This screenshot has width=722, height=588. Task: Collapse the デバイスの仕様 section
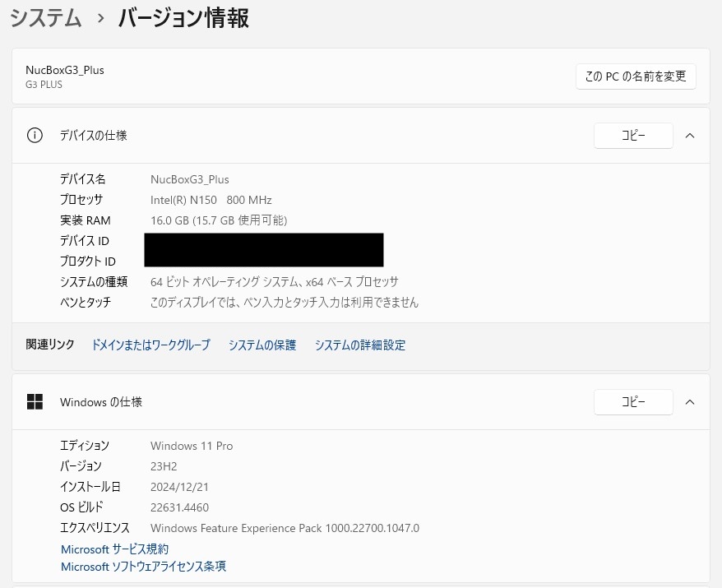(x=690, y=135)
